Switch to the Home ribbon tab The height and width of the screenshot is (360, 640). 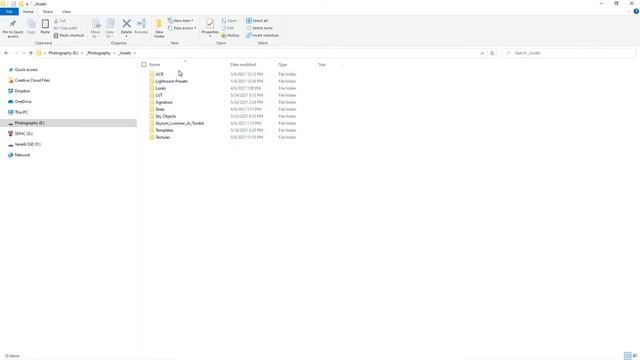coord(28,11)
